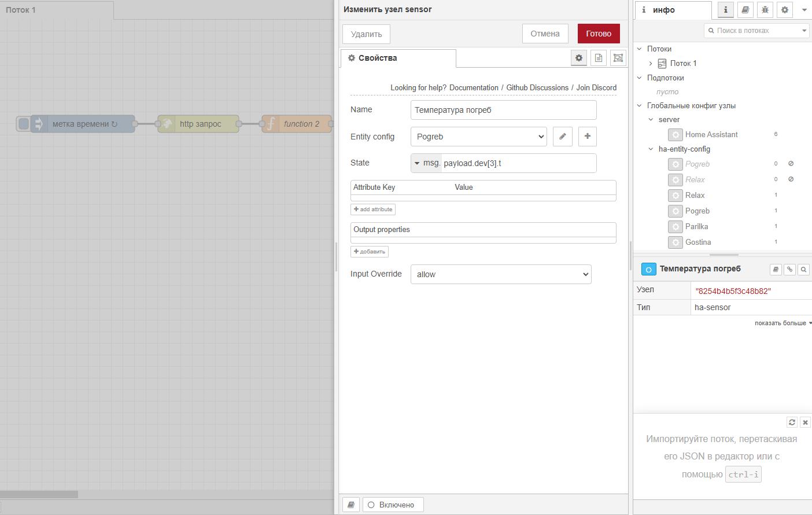Click the horizontal canvas scrollbar
The height and width of the screenshot is (515, 812).
tap(39, 494)
